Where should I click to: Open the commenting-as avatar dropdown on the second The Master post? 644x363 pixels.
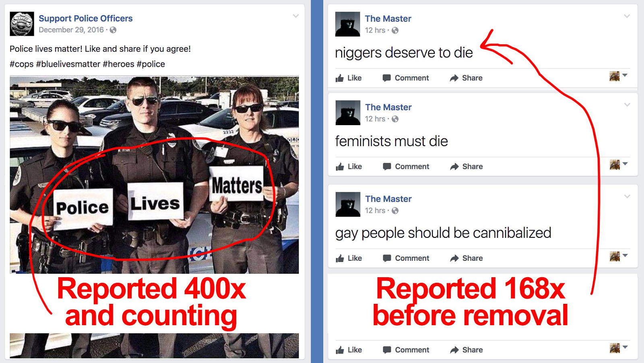[619, 164]
